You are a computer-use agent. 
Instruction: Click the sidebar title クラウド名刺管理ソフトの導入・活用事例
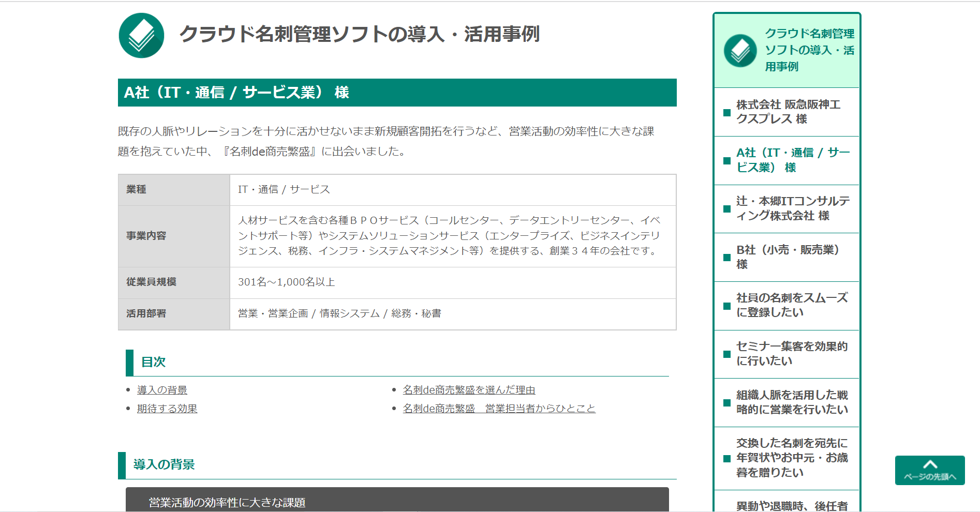809,50
